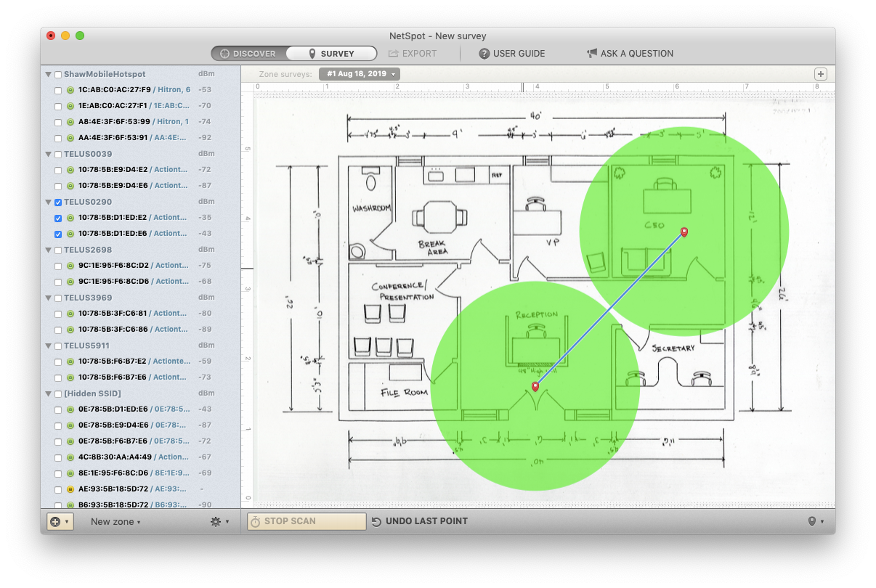The width and height of the screenshot is (876, 588).
Task: Collapse the TELUS0039 group
Action: tap(49, 154)
